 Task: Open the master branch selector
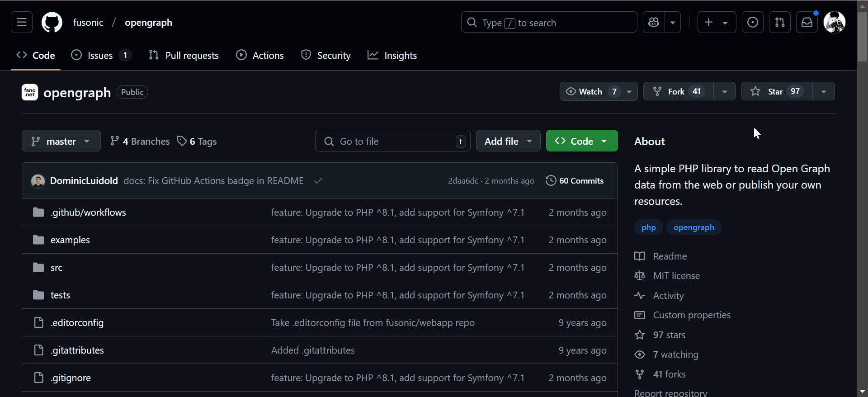[61, 141]
